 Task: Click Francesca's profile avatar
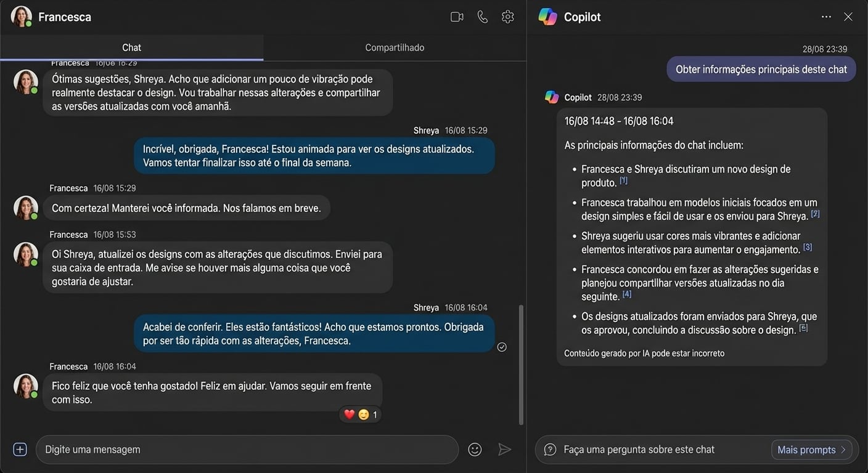tap(20, 16)
